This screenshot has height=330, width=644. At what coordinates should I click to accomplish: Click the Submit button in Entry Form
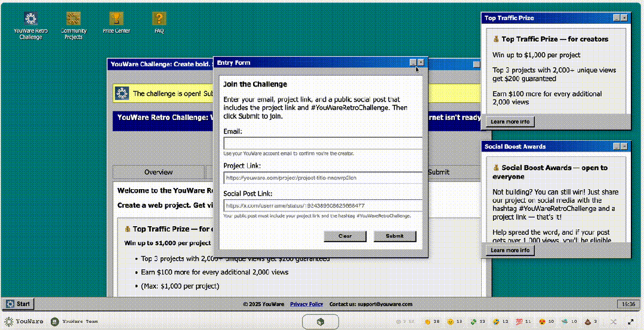(395, 236)
